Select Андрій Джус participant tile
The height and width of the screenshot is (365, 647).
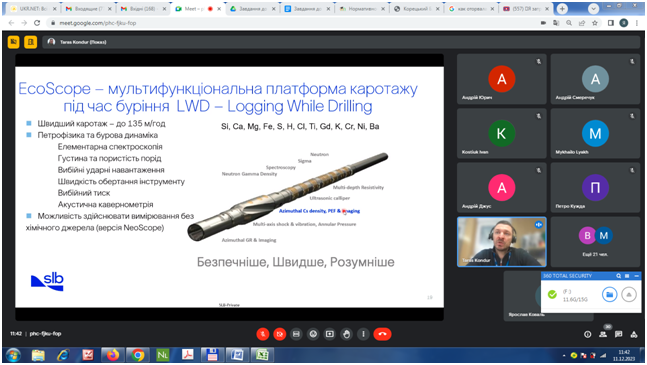pyautogui.click(x=502, y=188)
